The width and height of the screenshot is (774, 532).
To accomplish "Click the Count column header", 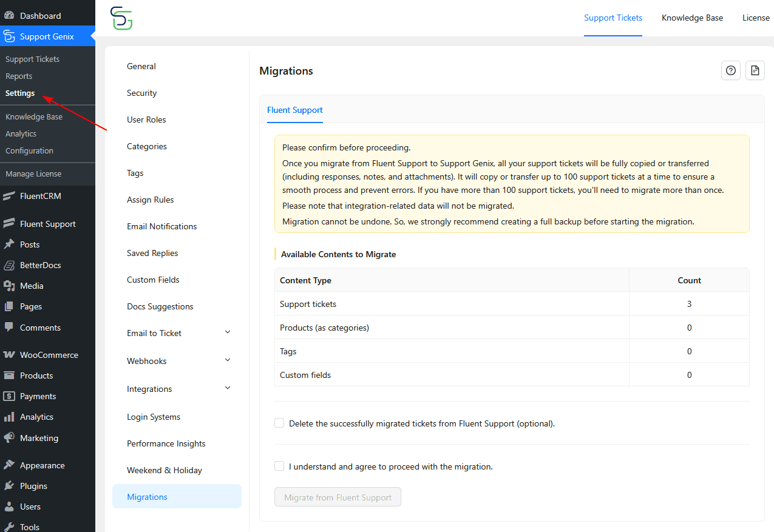I will pos(689,280).
